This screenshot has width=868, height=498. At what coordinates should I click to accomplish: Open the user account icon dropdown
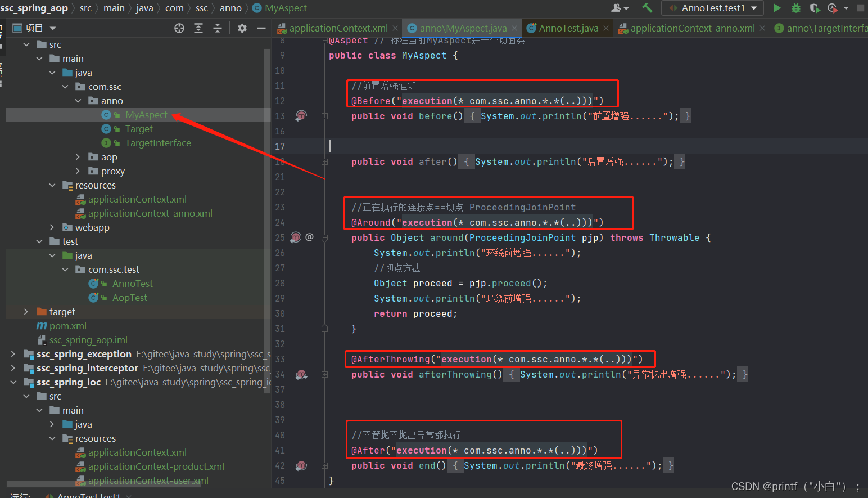[620, 8]
